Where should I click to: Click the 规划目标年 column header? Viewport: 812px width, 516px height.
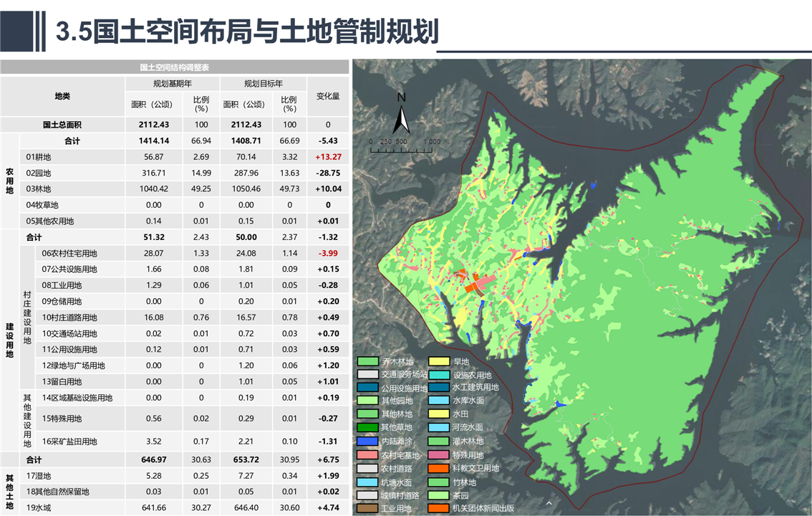click(x=264, y=83)
